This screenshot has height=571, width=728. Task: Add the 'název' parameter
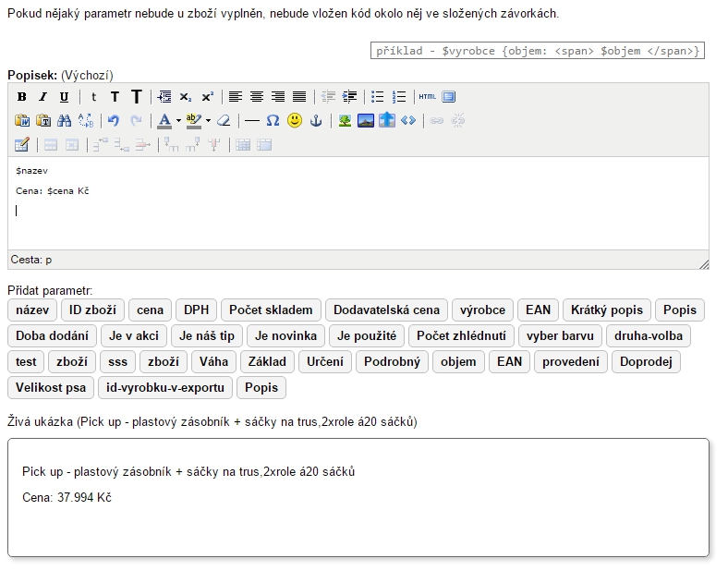pos(32,310)
